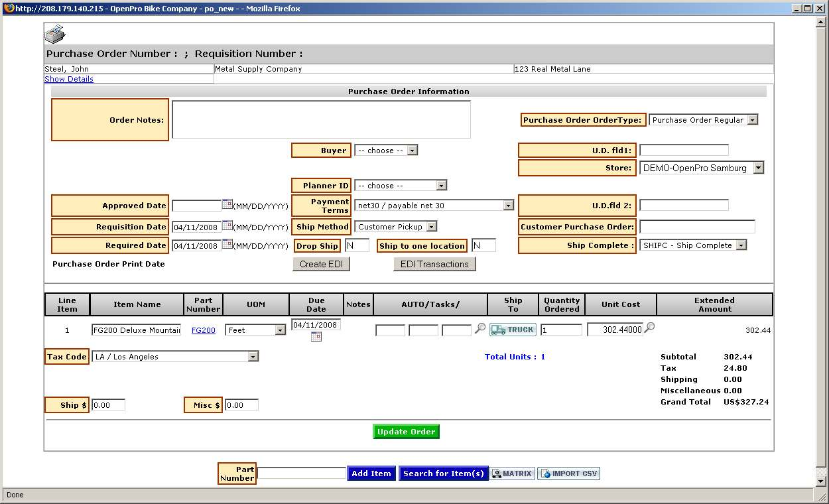Open calendar for Approved Date
Image resolution: width=829 pixels, height=504 pixels.
(x=227, y=204)
